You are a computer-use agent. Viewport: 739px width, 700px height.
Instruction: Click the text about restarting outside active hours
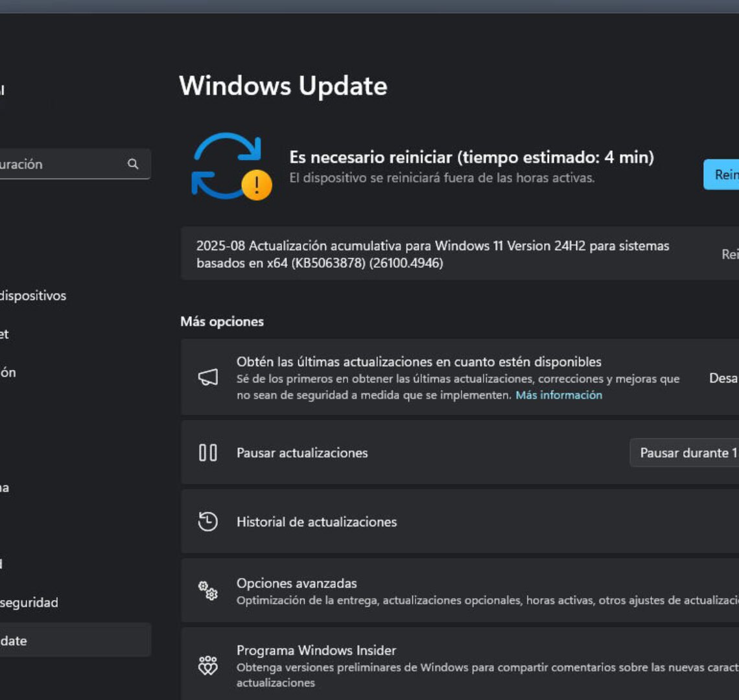point(442,178)
